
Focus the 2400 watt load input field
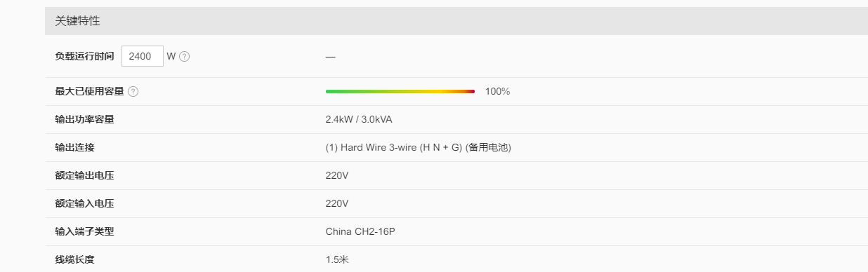click(x=143, y=57)
